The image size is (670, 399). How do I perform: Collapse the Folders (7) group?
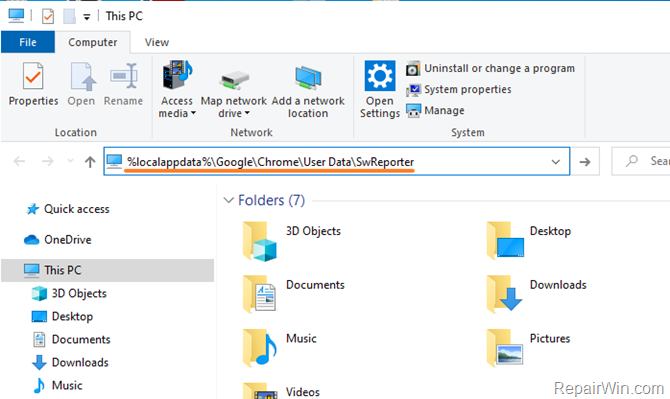click(x=229, y=200)
